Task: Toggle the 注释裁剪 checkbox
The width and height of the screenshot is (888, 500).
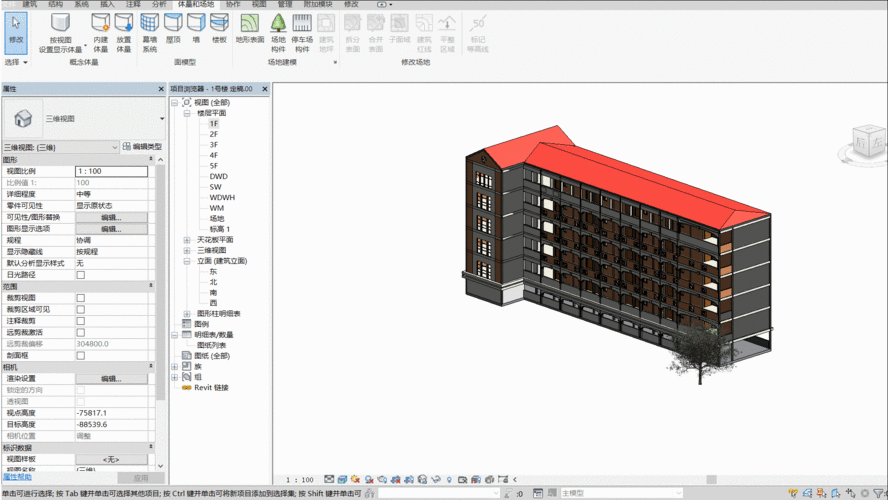Action: click(x=81, y=321)
